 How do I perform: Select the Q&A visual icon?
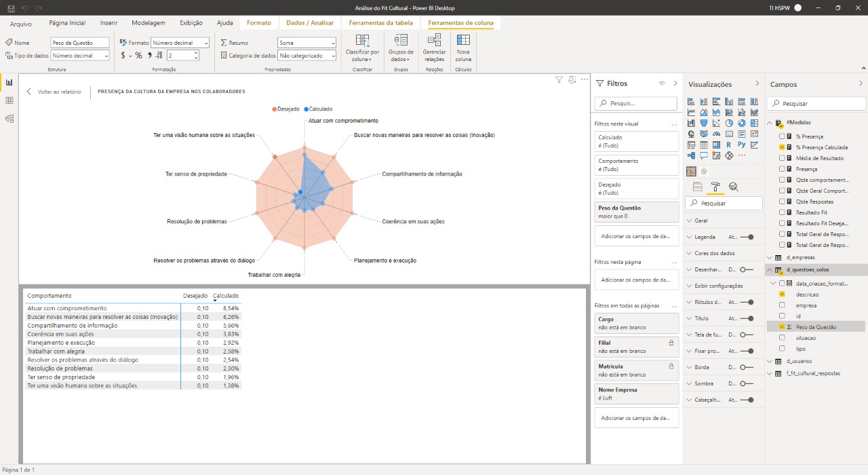click(x=704, y=155)
